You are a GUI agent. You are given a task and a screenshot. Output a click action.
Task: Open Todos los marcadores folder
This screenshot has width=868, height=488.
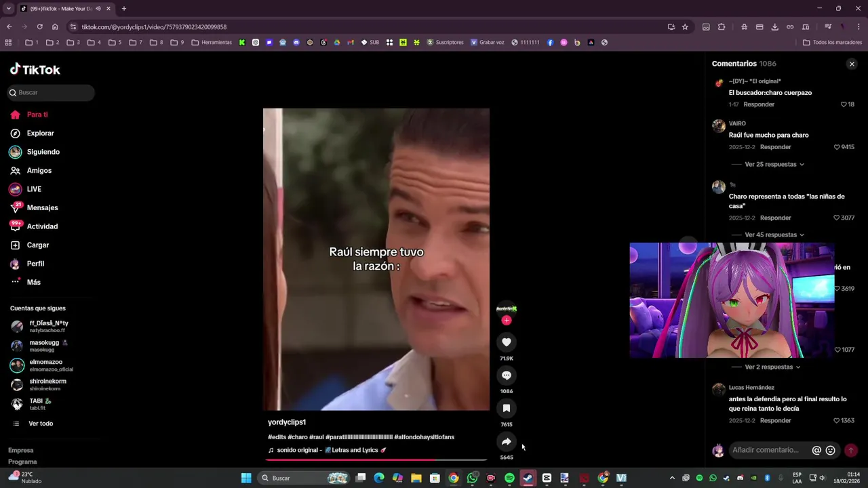pos(832,42)
